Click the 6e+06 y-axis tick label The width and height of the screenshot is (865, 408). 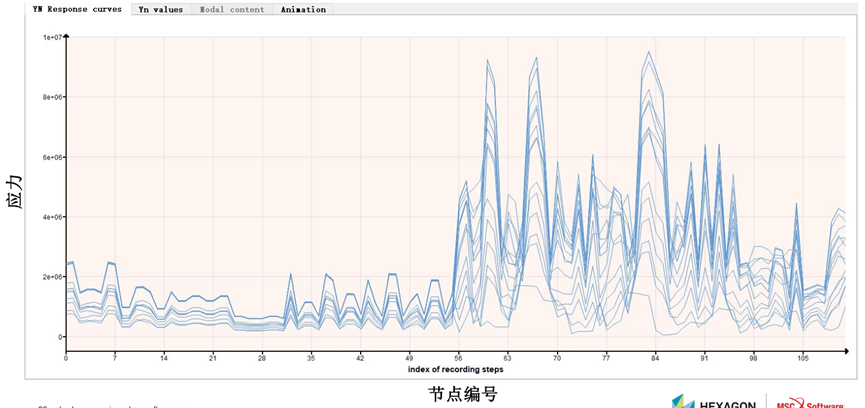53,157
